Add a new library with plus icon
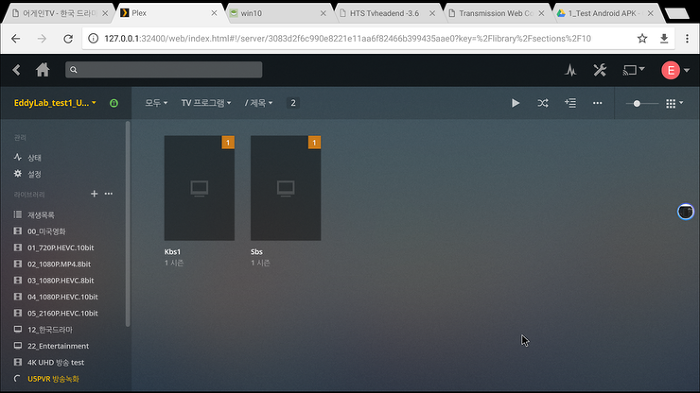Screen dimensions: 700x393 click(x=94, y=194)
